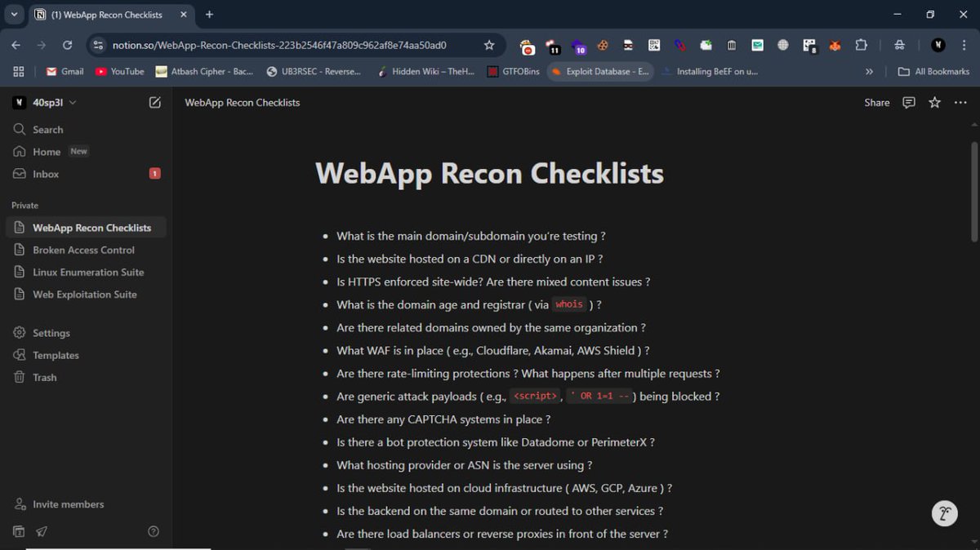This screenshot has width=980, height=550.
Task: Open the Notion AI face button bottom-right
Action: pyautogui.click(x=944, y=513)
